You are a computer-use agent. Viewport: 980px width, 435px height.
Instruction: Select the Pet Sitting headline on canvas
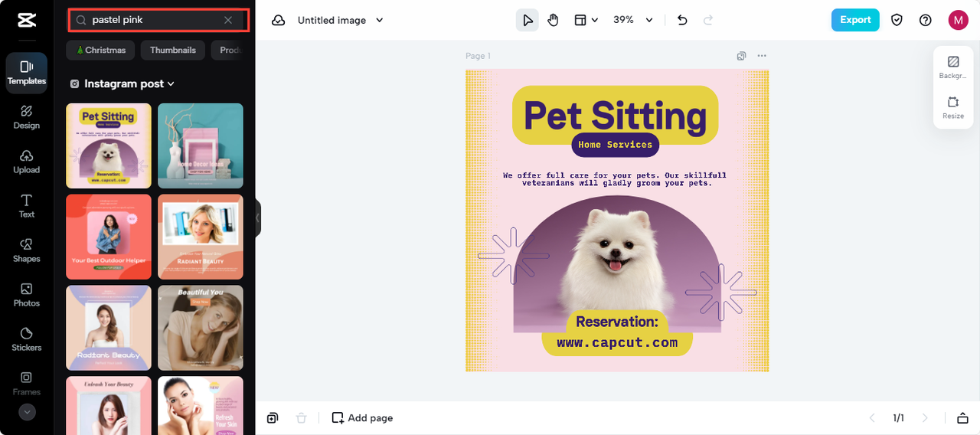(x=615, y=116)
